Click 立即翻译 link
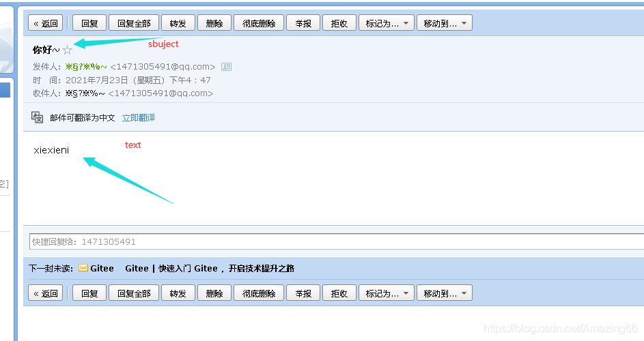 (139, 118)
